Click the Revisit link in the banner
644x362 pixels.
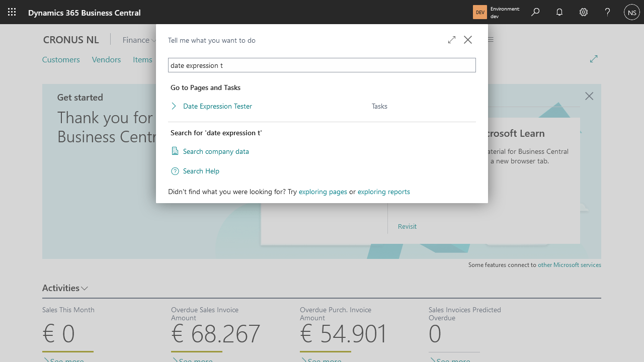[407, 226]
